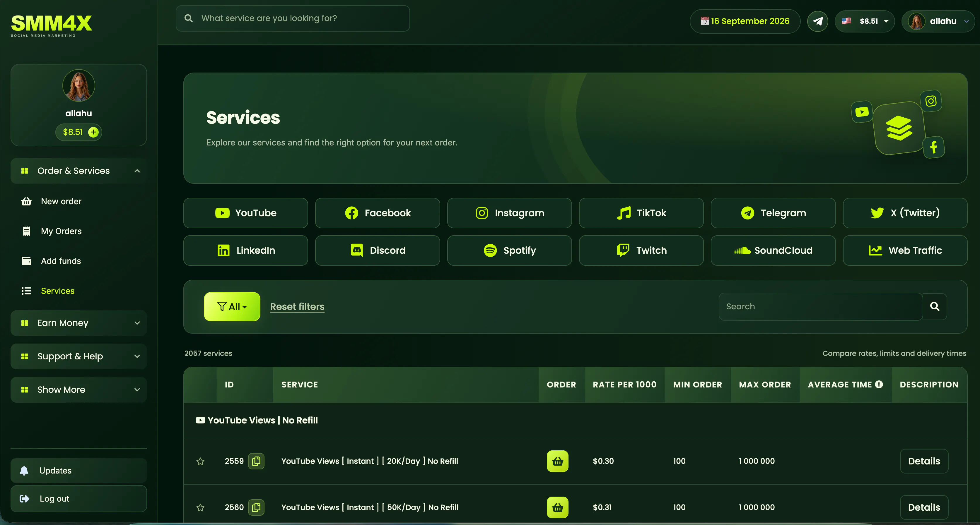Image resolution: width=980 pixels, height=525 pixels.
Task: Favorite service 2560 with star
Action: click(x=201, y=507)
